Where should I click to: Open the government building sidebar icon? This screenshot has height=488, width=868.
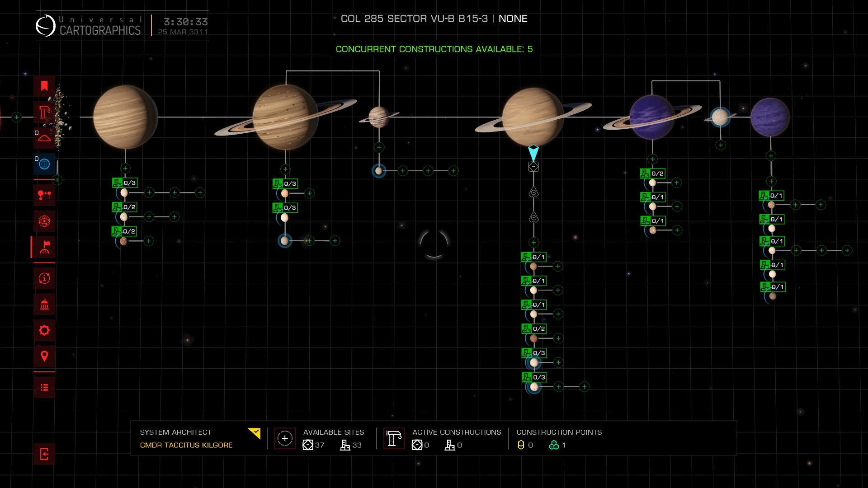click(44, 305)
